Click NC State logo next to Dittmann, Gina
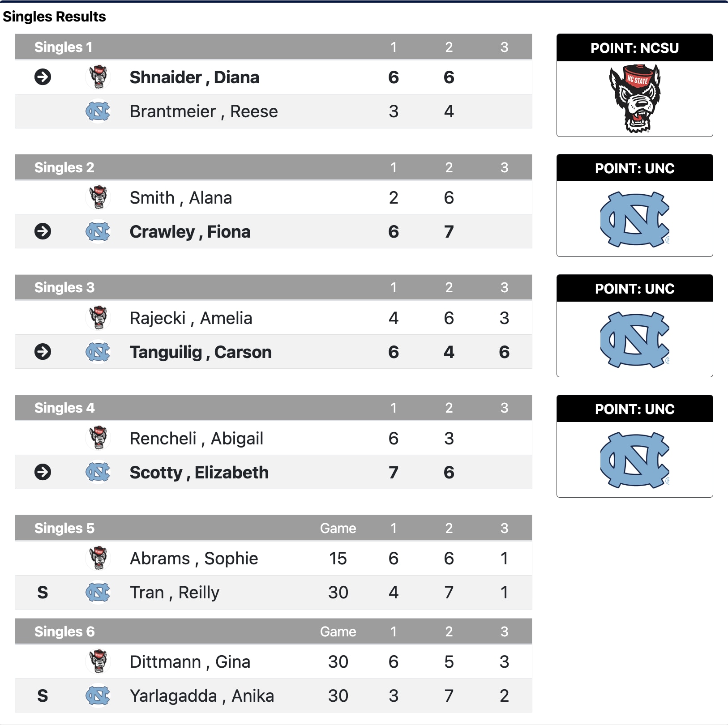The width and height of the screenshot is (728, 725). click(98, 661)
